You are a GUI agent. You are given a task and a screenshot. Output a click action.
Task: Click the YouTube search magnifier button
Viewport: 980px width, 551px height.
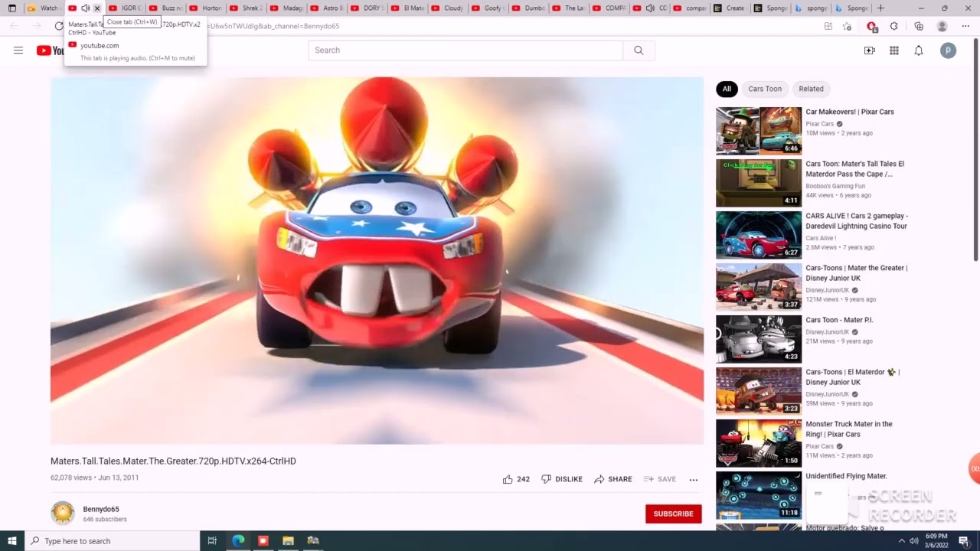click(x=639, y=51)
